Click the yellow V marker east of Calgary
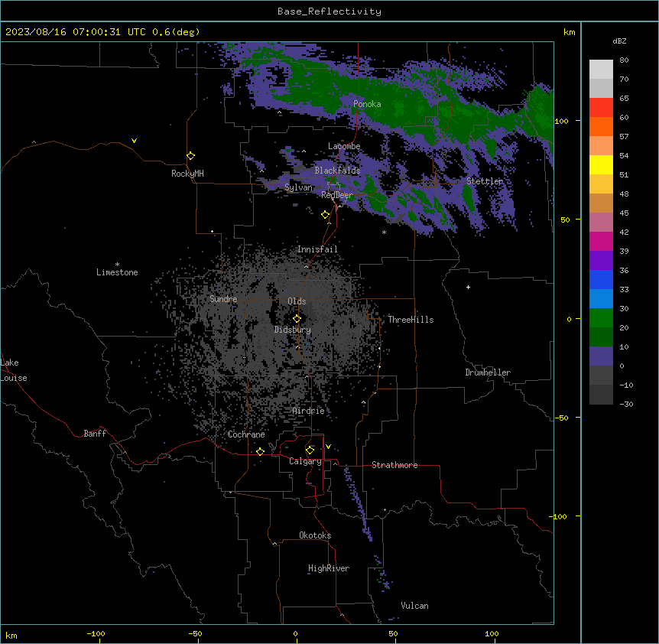 328,447
